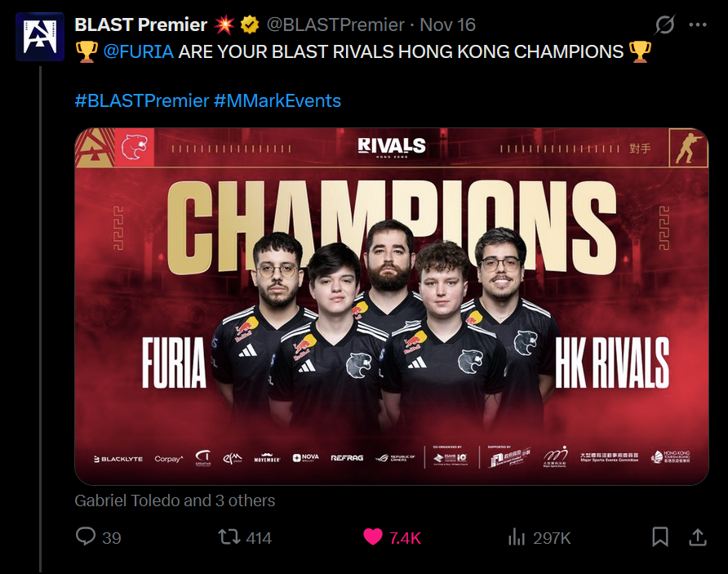Open the BLAST Premier display name

(140, 24)
